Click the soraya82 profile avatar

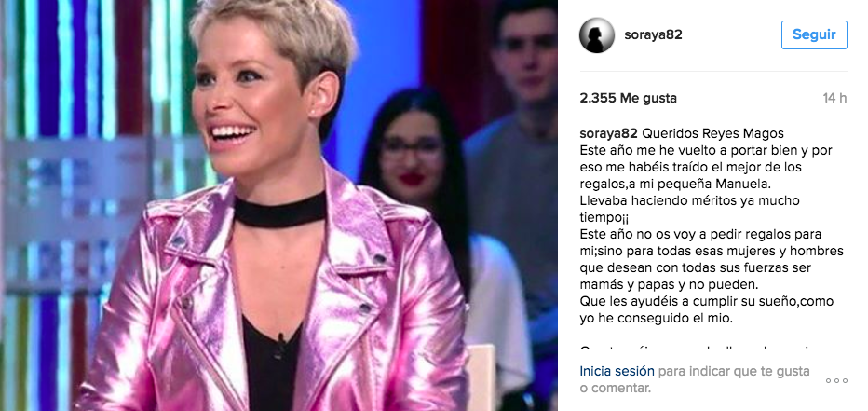597,34
